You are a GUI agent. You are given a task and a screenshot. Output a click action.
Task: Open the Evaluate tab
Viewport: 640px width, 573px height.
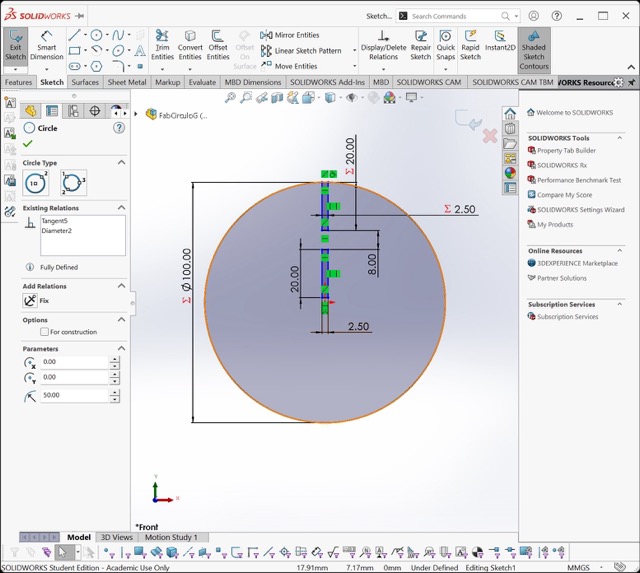click(x=202, y=82)
